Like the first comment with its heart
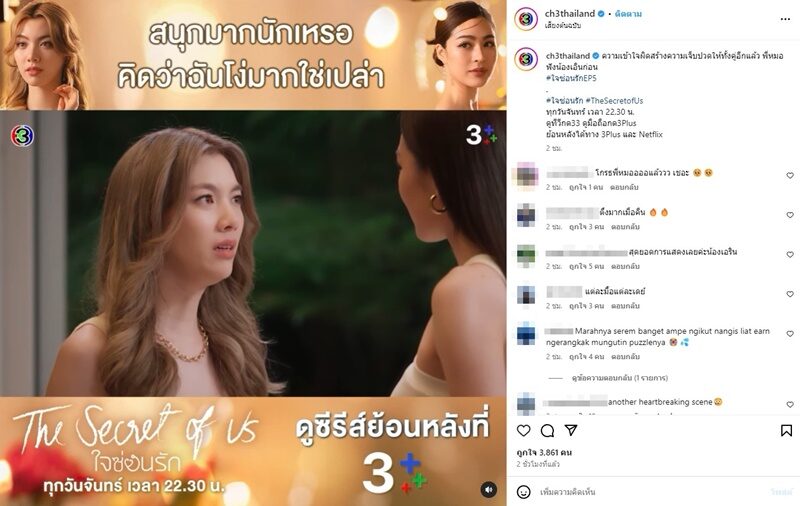Viewport: 800px width, 506px height. coord(790,175)
